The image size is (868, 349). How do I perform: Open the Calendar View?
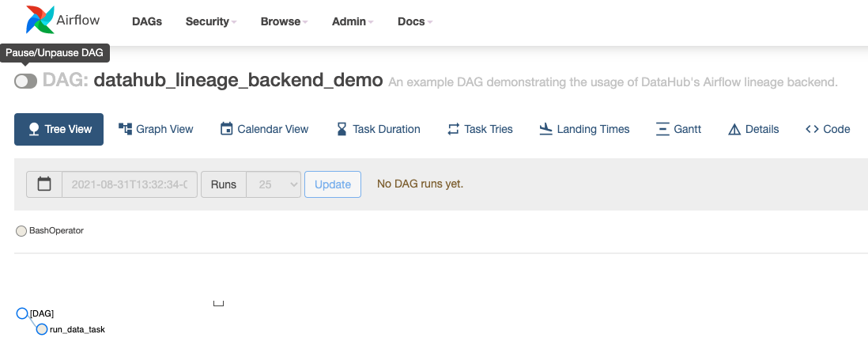coord(264,129)
